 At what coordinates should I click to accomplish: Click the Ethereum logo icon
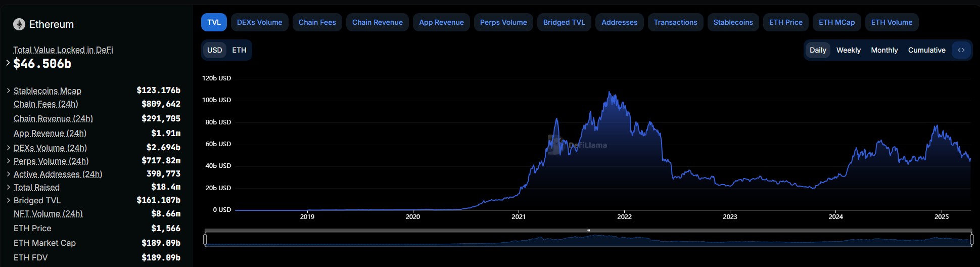coord(19,24)
